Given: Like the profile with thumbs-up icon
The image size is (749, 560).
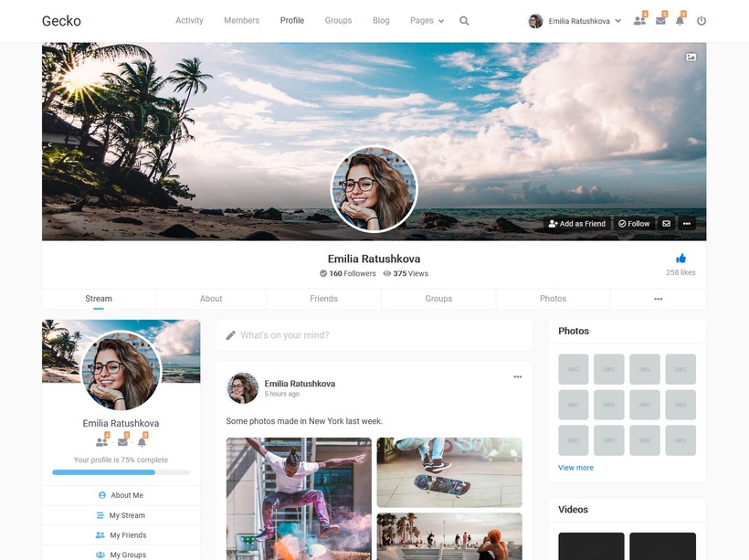Looking at the screenshot, I should (x=680, y=259).
